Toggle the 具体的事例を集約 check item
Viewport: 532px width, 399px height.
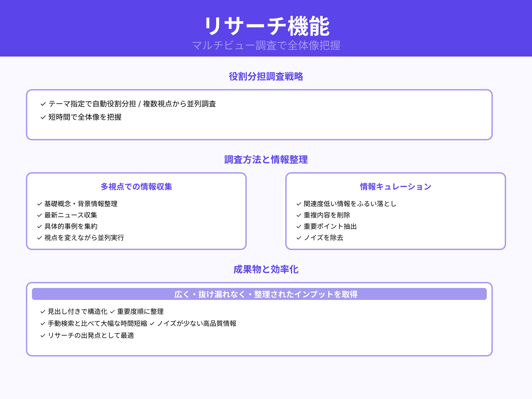click(x=38, y=227)
